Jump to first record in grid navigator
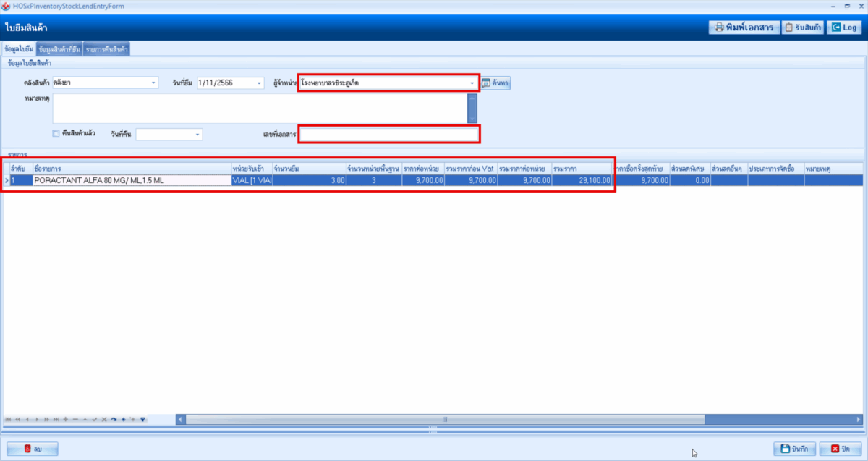Viewport: 868px width, 461px height. (x=9, y=419)
